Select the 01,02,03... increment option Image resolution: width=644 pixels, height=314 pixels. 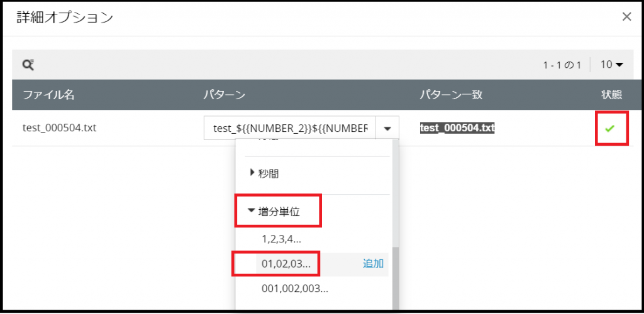(x=286, y=264)
